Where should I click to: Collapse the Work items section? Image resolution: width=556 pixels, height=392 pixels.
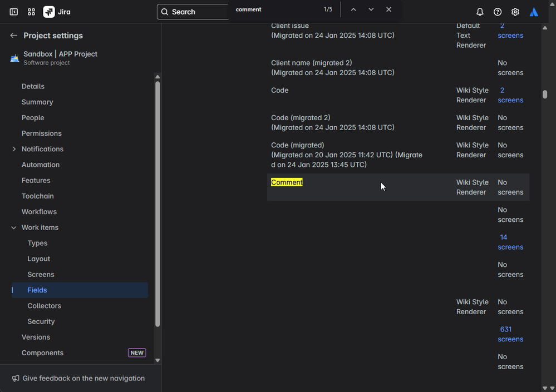click(14, 227)
